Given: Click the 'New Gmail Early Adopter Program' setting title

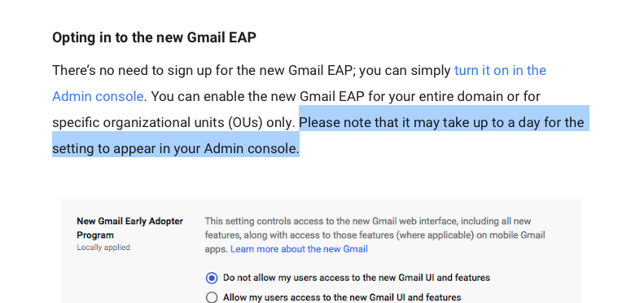Looking at the screenshot, I should [x=129, y=228].
